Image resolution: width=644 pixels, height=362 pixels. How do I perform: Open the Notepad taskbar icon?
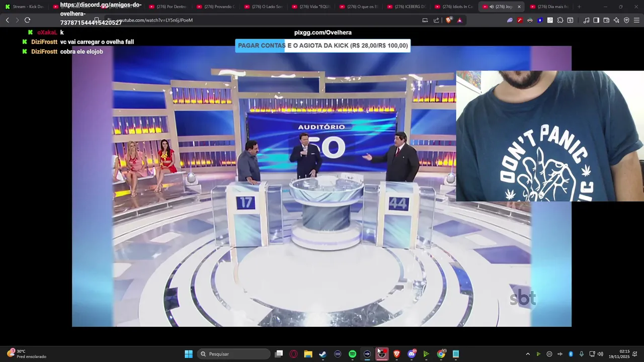pyautogui.click(x=456, y=354)
